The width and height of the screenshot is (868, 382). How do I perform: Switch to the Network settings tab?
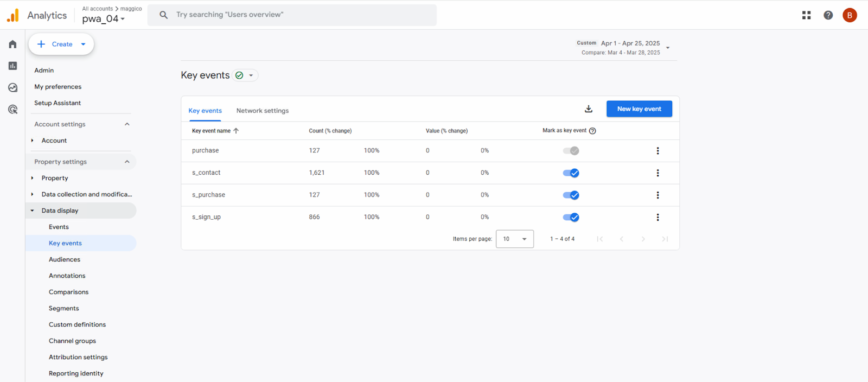[263, 111]
